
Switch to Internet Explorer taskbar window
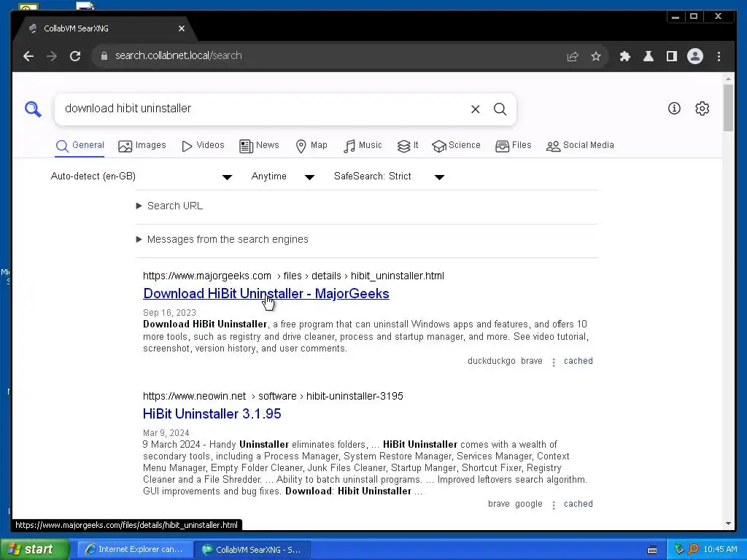(x=135, y=550)
